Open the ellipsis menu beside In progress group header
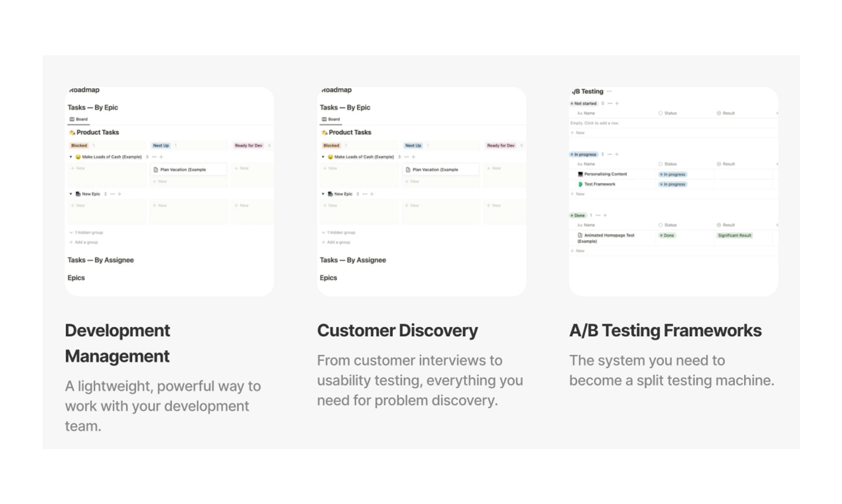 click(610, 155)
